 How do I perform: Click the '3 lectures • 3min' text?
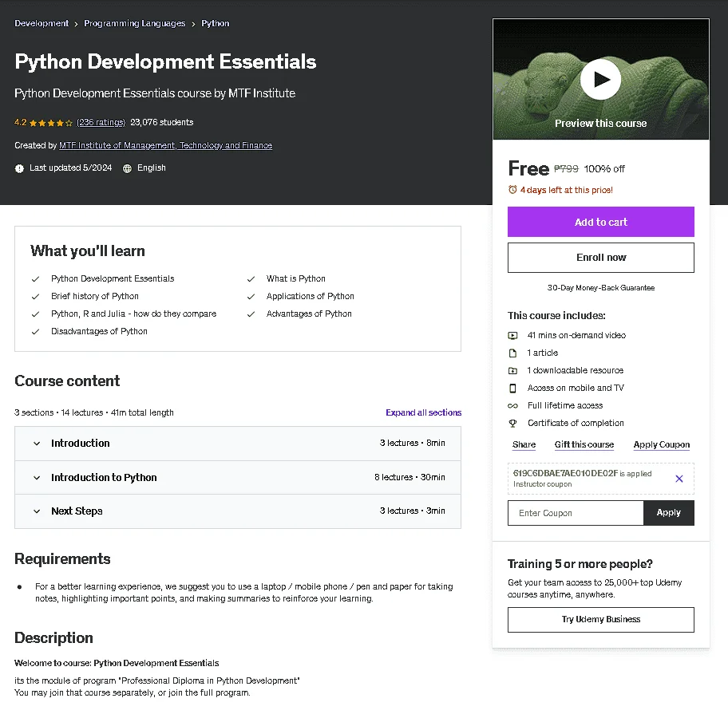pos(412,511)
